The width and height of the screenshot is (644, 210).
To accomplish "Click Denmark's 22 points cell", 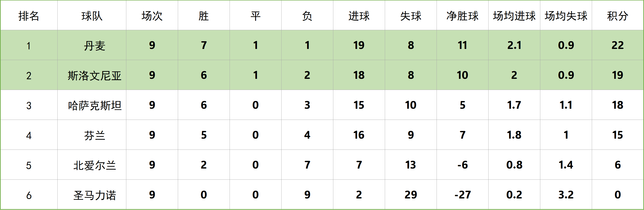I will (617, 45).
